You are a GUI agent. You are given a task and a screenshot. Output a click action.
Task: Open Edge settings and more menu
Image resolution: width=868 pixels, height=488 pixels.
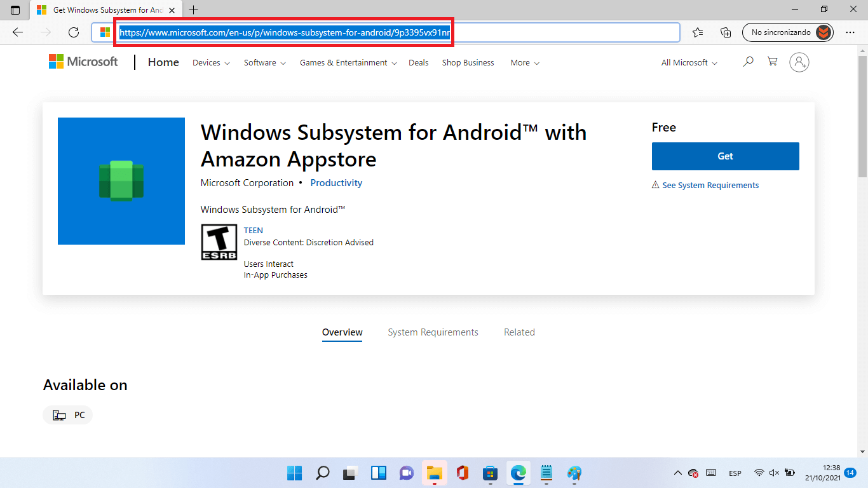coord(850,32)
